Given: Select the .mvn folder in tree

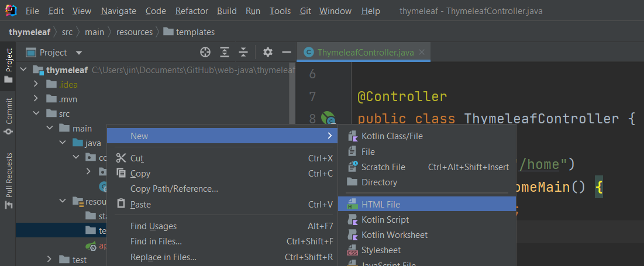Looking at the screenshot, I should [x=61, y=99].
